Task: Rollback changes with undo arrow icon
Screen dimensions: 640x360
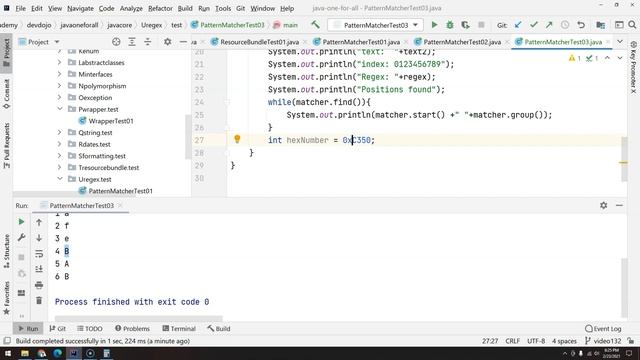Action: 581,25
